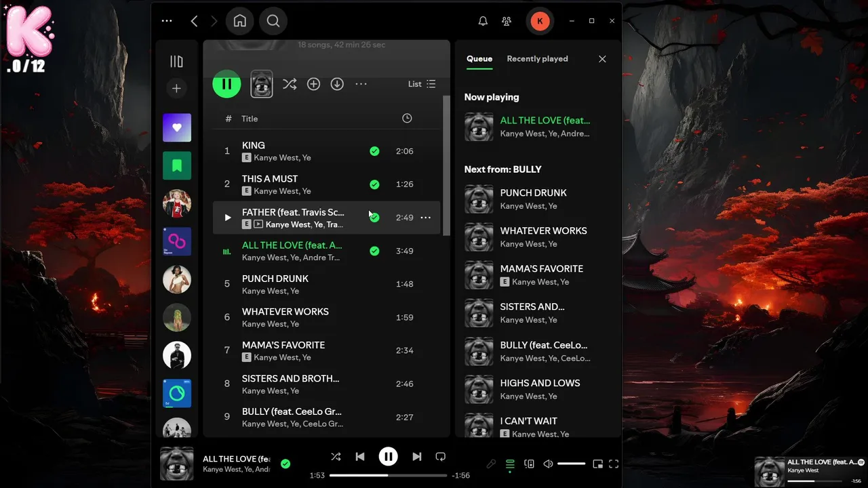The height and width of the screenshot is (488, 868).
Task: Open Kanye West link under KING
Action: (276, 158)
